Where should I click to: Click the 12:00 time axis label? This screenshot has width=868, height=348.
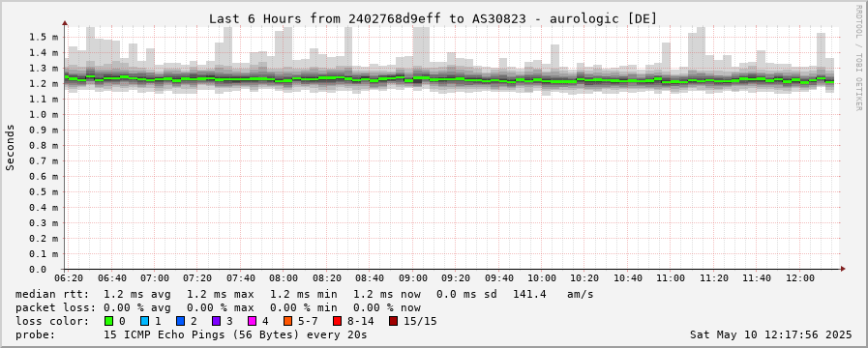tap(800, 277)
